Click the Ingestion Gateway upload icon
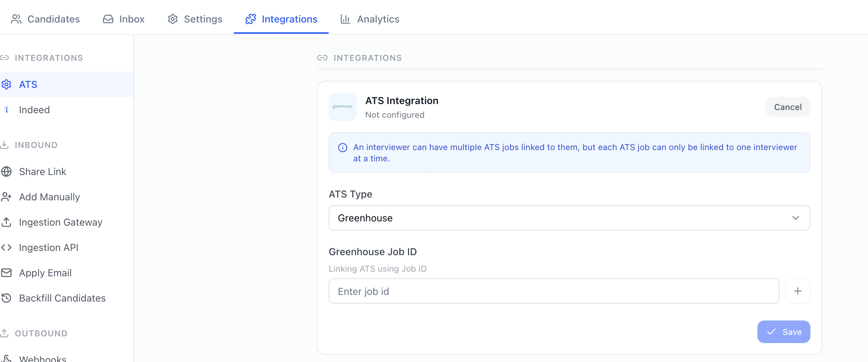This screenshot has width=868, height=362. click(6, 222)
